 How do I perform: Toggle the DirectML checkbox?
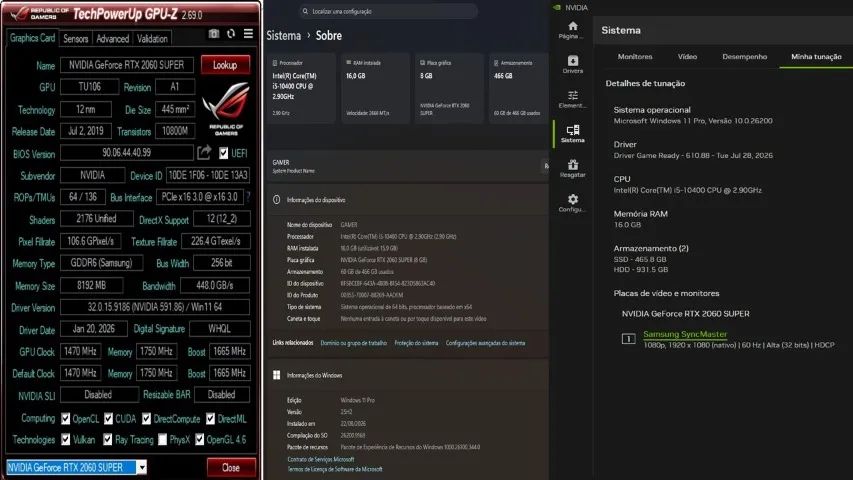tap(211, 419)
